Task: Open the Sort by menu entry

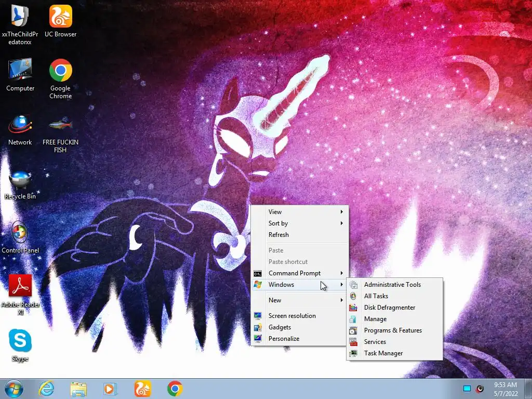Action: (x=300, y=223)
